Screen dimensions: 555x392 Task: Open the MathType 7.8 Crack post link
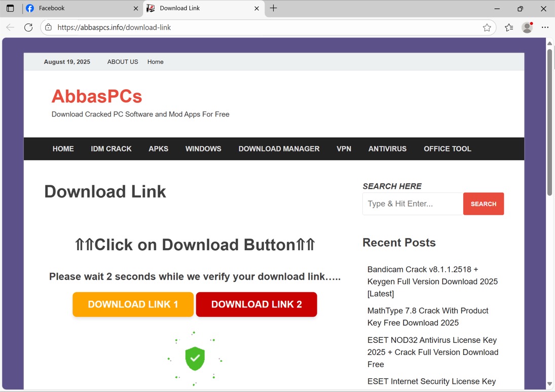pos(428,317)
